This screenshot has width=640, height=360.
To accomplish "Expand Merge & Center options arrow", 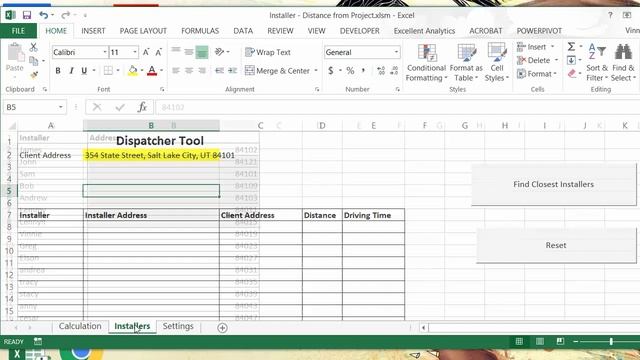I will [316, 71].
